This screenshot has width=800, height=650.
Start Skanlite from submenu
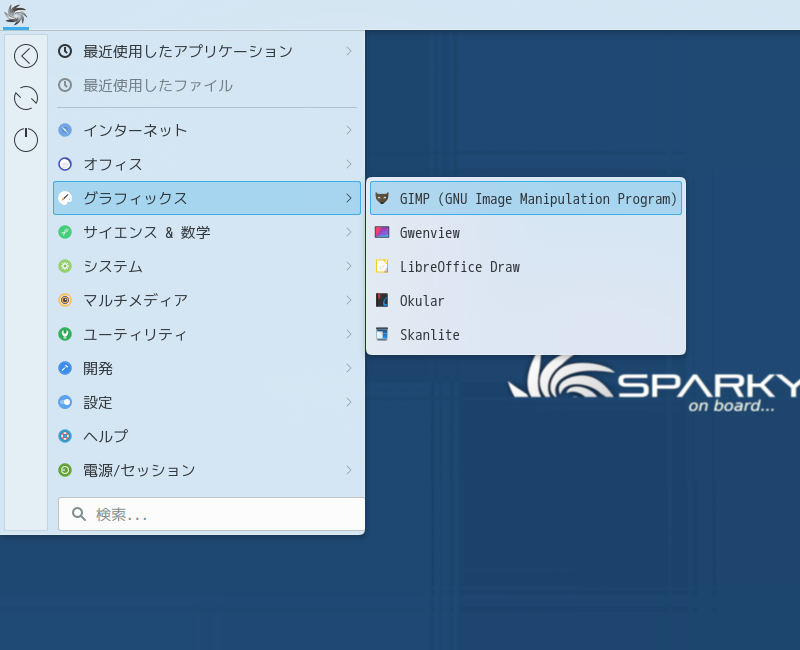pyautogui.click(x=526, y=334)
